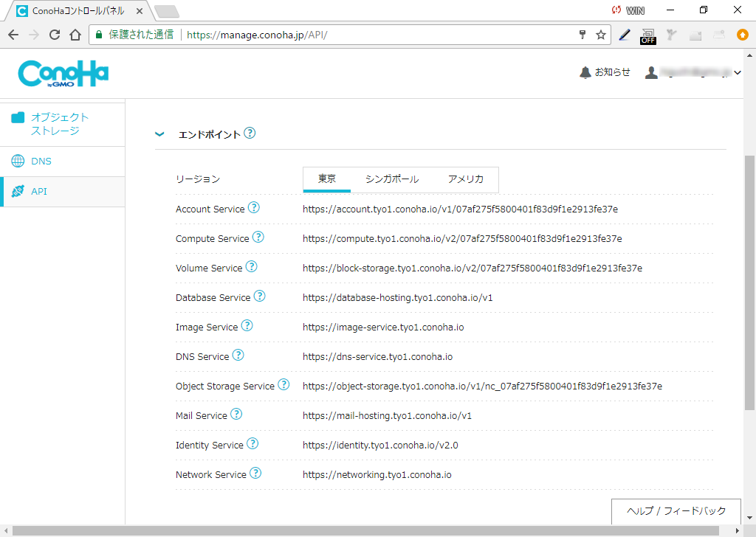756x537 pixels.
Task: Open DNS menu in sidebar
Action: tap(63, 162)
